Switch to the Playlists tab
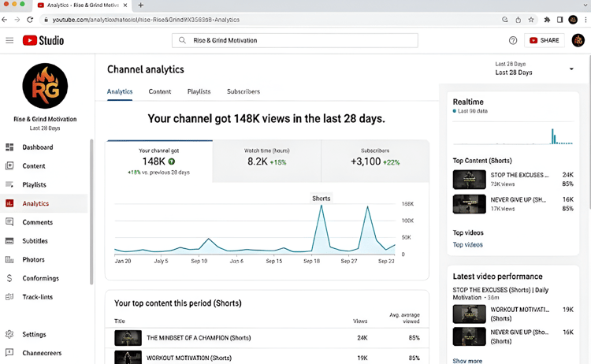Viewport: 591px width, 364px height. coord(199,91)
